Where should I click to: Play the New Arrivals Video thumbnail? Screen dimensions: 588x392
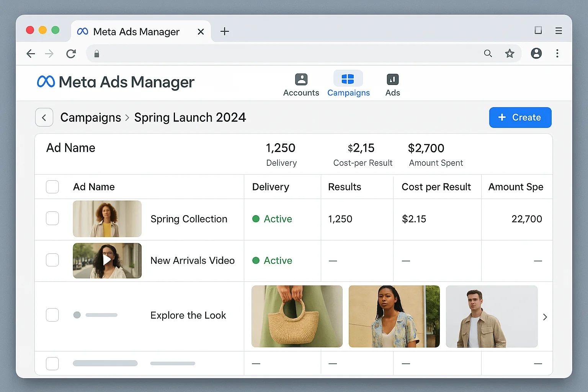(107, 260)
